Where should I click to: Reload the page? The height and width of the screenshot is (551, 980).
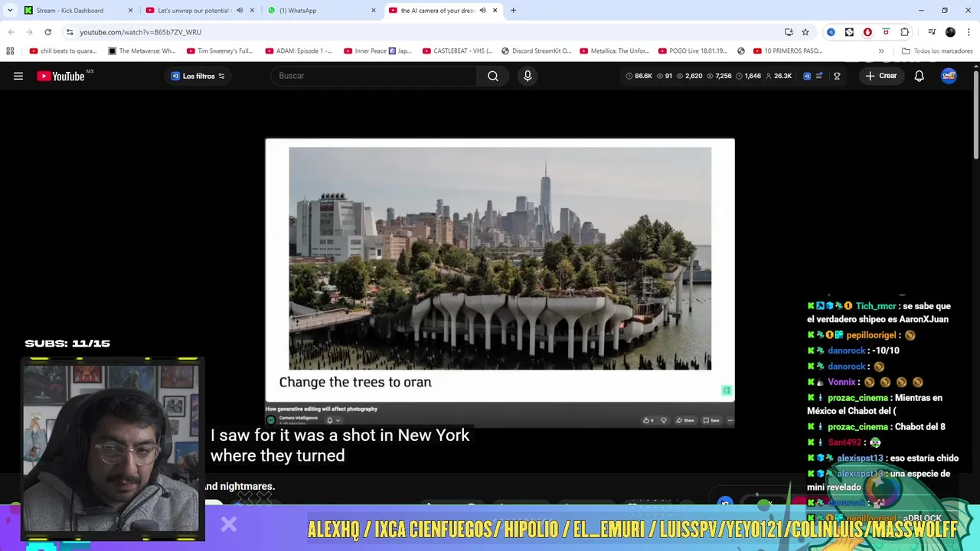(47, 32)
